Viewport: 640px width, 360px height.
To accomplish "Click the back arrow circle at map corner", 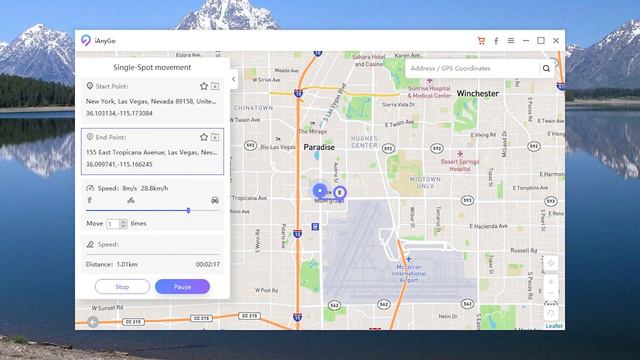I will [x=93, y=322].
